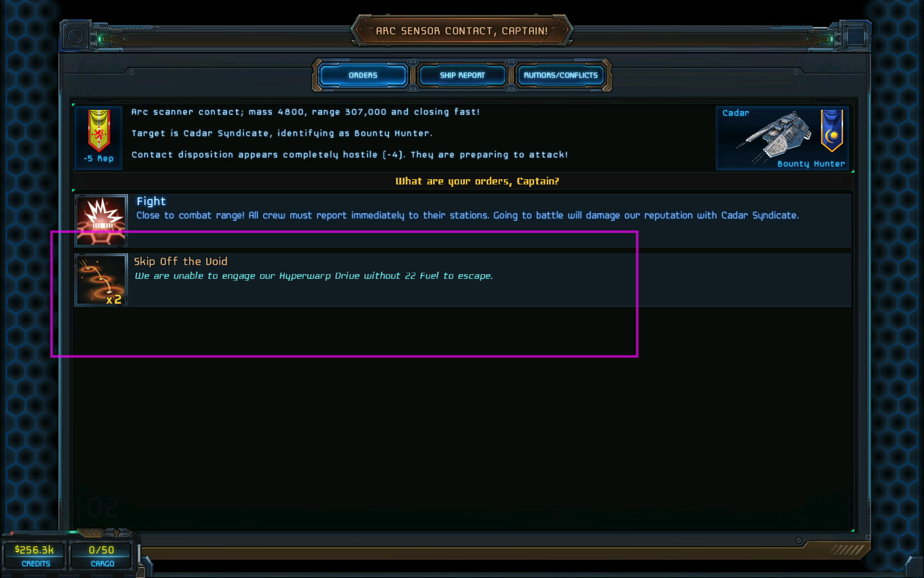Click the striped bottom-right panel corner
This screenshot has height=578, width=924.
tap(847, 550)
